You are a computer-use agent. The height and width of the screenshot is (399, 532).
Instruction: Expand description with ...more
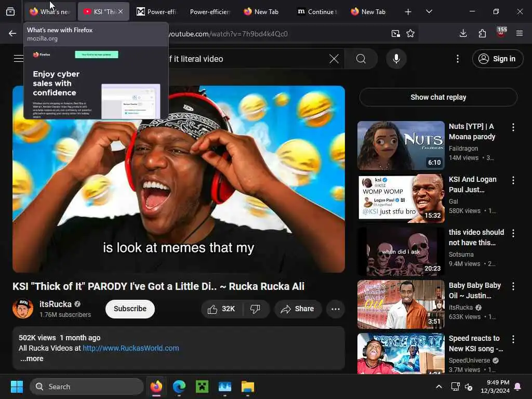[x=32, y=358]
